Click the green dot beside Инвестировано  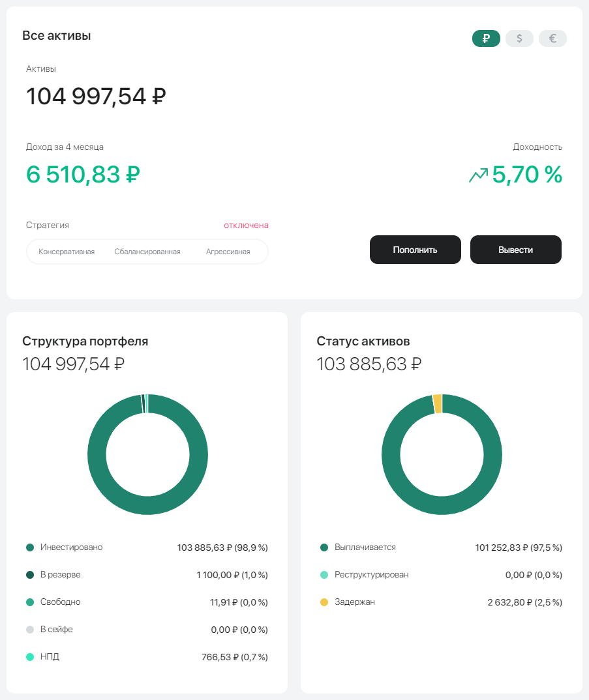click(x=28, y=547)
